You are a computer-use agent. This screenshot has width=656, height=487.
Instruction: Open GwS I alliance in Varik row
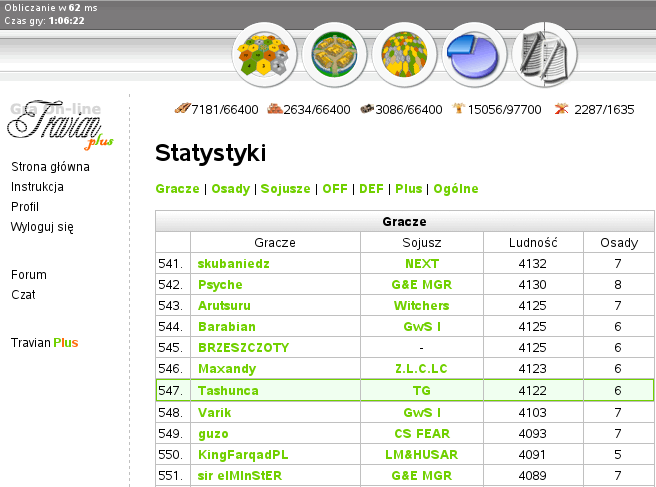[x=422, y=413]
